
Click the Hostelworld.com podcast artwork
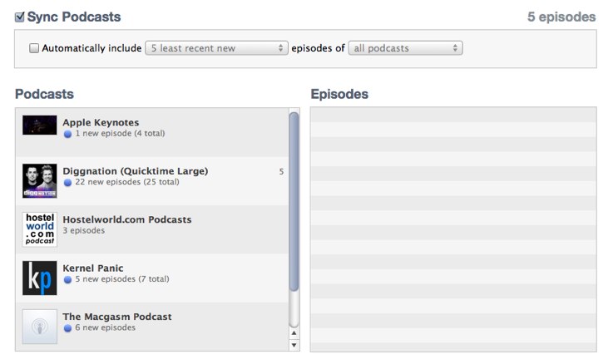[39, 229]
